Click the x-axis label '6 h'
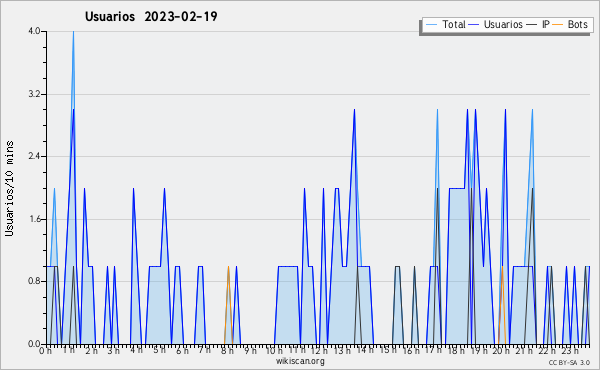 [182, 351]
